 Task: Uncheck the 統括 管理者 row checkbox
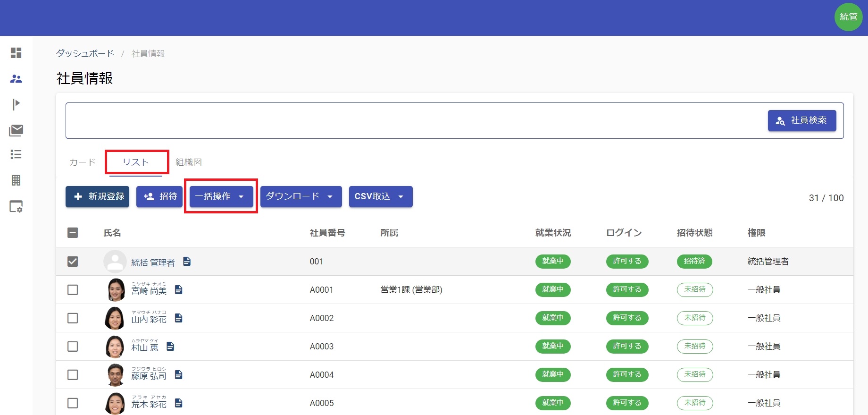(73, 261)
